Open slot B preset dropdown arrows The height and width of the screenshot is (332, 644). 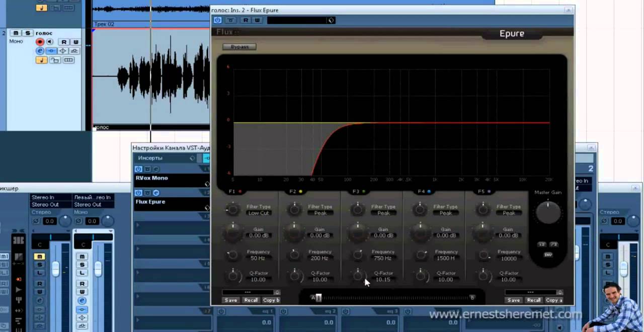tap(559, 292)
